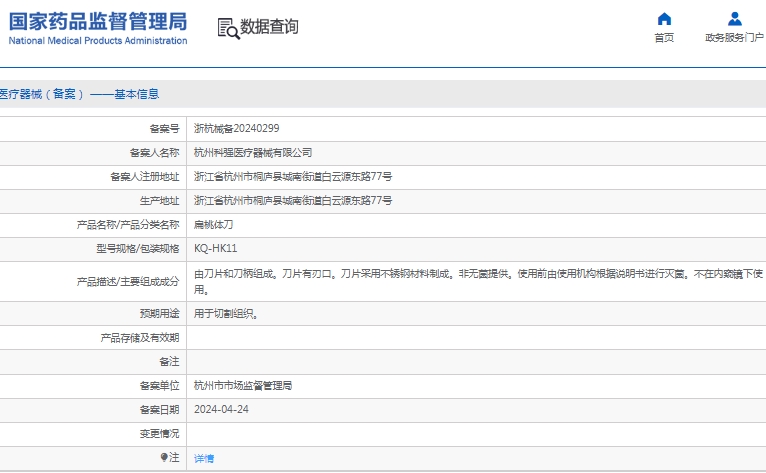Click the 数据查询 heading text
The image size is (766, 473).
pyautogui.click(x=269, y=27)
